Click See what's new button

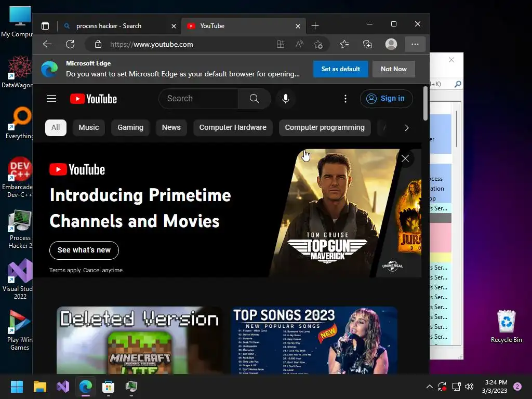pos(84,250)
